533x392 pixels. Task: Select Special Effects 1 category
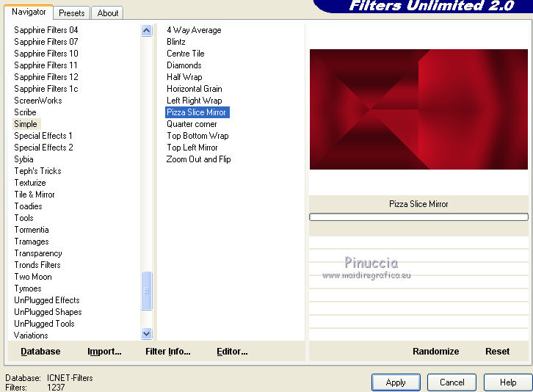click(43, 136)
